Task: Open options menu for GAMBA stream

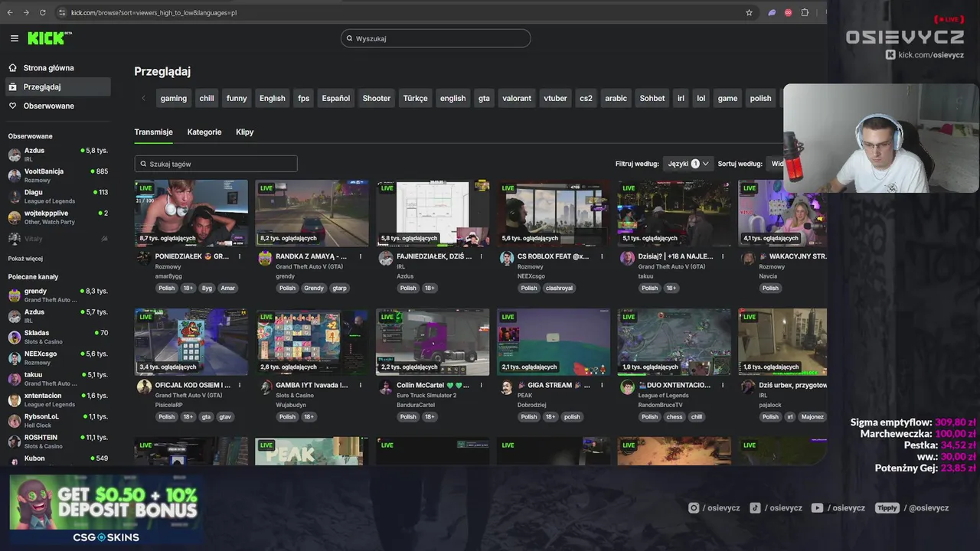Action: point(361,385)
